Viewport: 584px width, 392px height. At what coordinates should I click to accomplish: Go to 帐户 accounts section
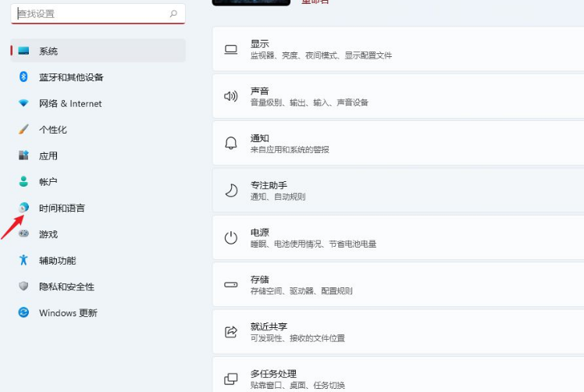(48, 182)
